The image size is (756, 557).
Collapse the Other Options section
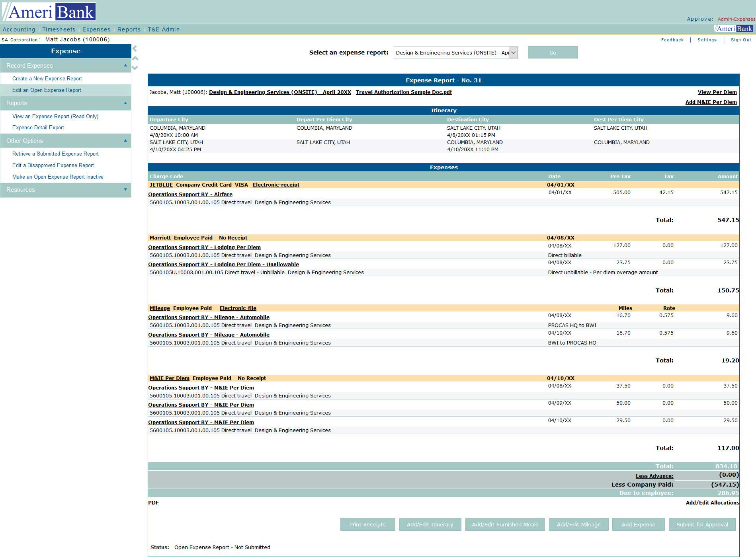(x=125, y=140)
